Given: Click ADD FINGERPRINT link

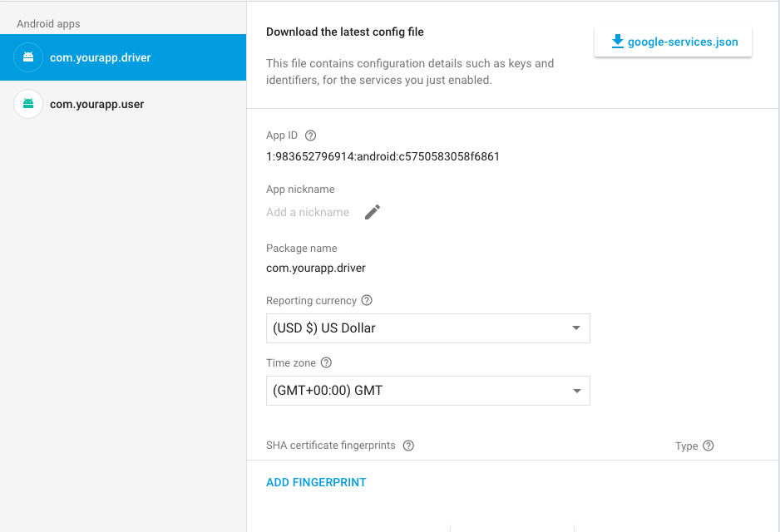Looking at the screenshot, I should pyautogui.click(x=316, y=482).
